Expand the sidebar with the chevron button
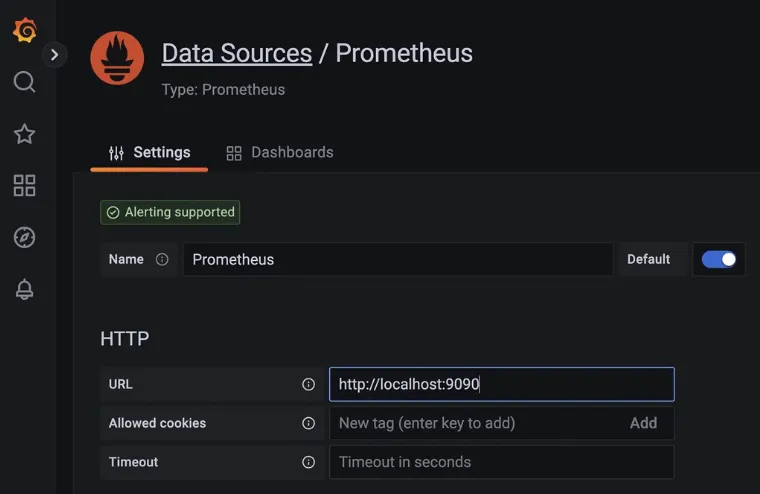This screenshot has width=760, height=494. (55, 55)
